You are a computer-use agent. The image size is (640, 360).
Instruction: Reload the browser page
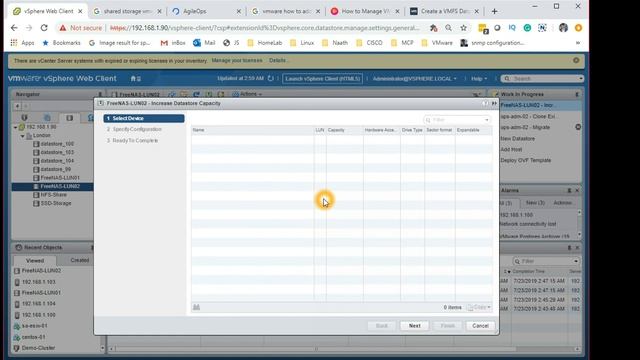tap(44, 28)
